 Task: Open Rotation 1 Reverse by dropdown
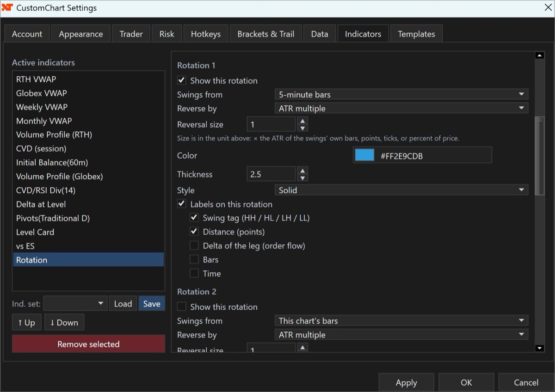pyautogui.click(x=401, y=108)
